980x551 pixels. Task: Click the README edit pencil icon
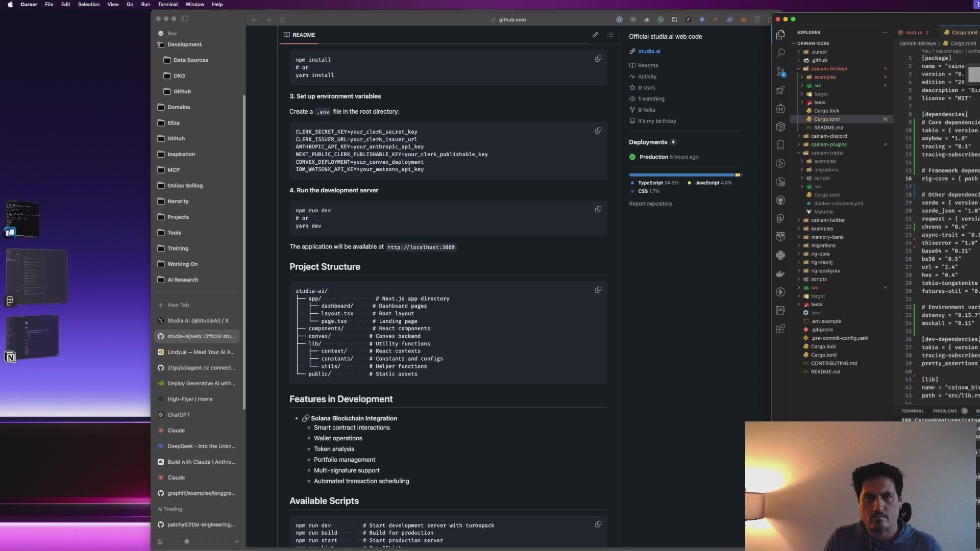tap(595, 35)
